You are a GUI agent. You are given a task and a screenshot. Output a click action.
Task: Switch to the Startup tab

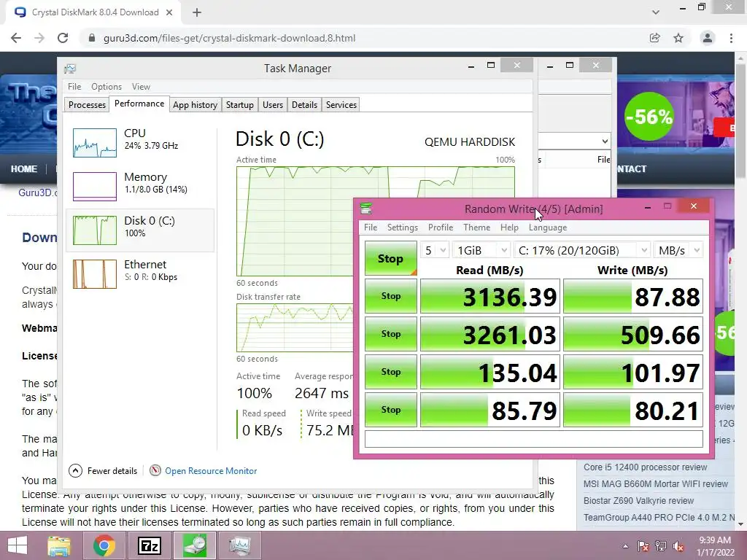[x=239, y=105]
